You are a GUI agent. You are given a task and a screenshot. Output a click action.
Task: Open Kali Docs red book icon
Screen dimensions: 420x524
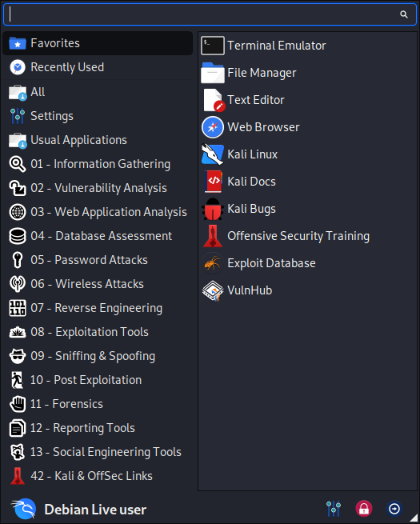click(x=213, y=182)
